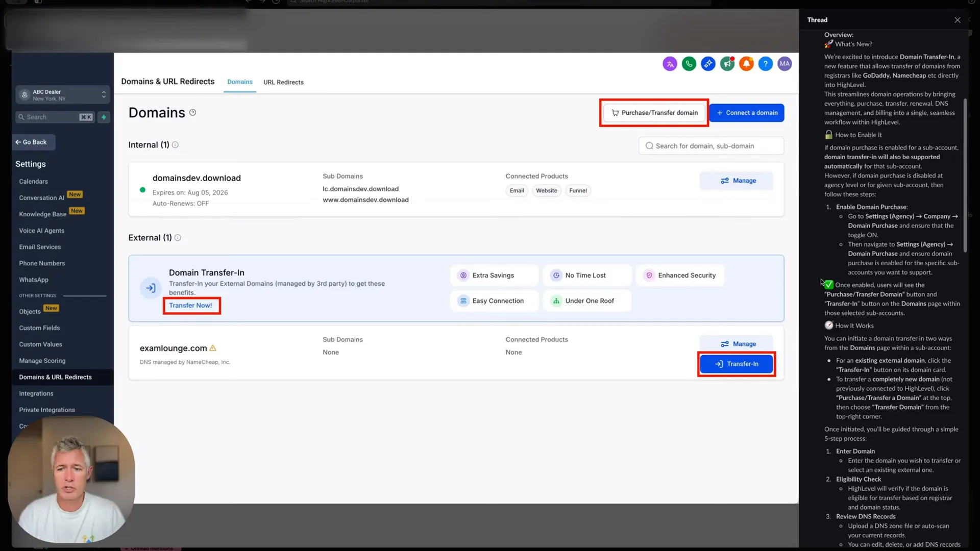Screen dimensions: 980x551
Task: Click the Easy Connection benefit chip
Action: 494,301
